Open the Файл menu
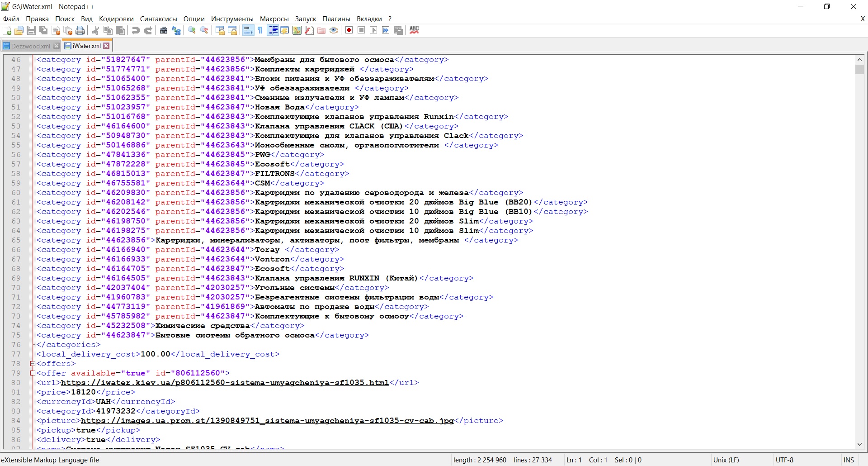 tap(11, 19)
